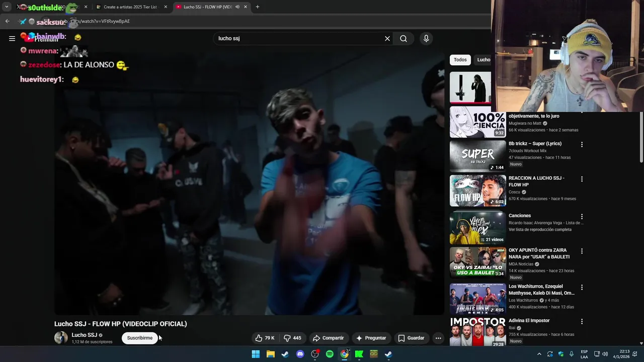This screenshot has width=644, height=362.
Task: Open Kick app icon in taskbar
Action: coord(359,354)
